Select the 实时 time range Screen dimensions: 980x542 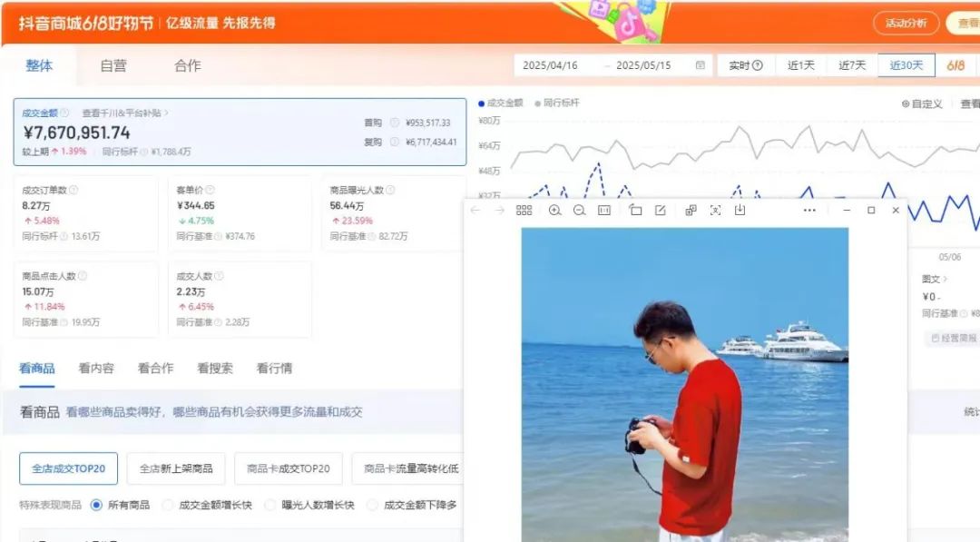pyautogui.click(x=746, y=65)
